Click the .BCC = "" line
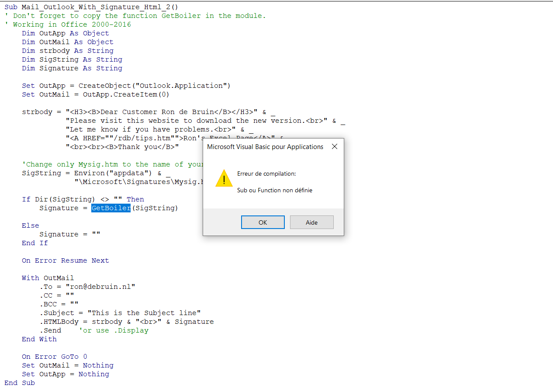The width and height of the screenshot is (553, 392). pyautogui.click(x=59, y=304)
